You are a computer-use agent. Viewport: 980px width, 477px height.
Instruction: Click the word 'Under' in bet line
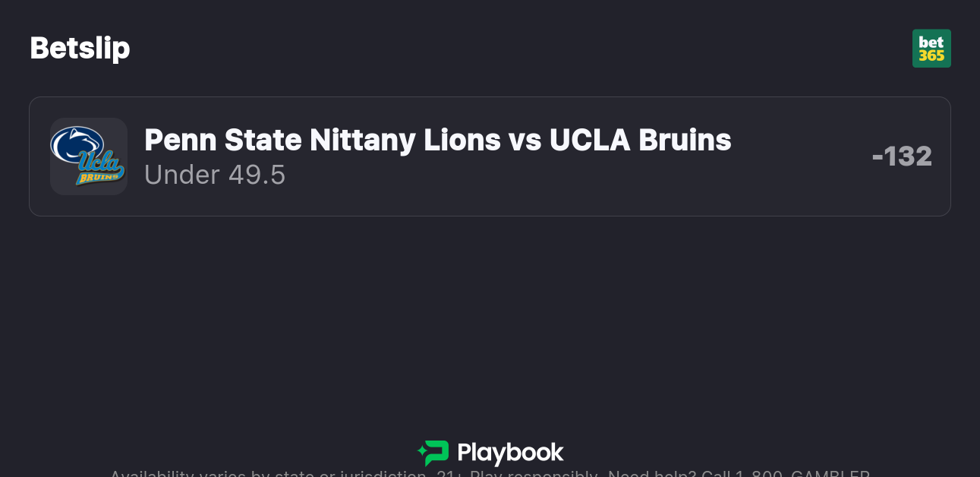[x=182, y=175]
